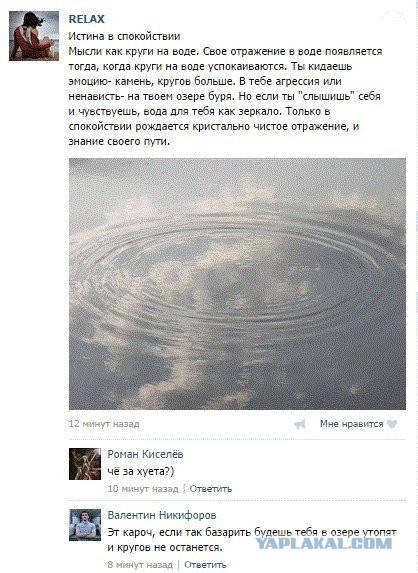Visit the Роман Киселёв profile name link

(145, 454)
